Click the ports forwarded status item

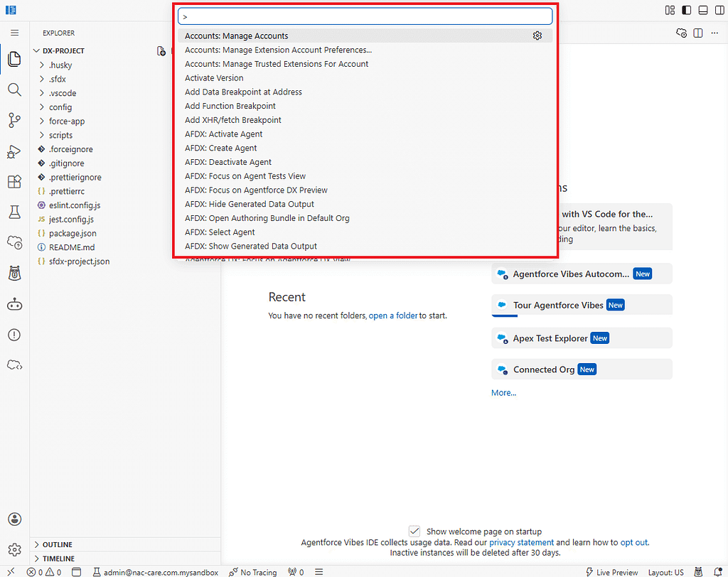pos(296,572)
